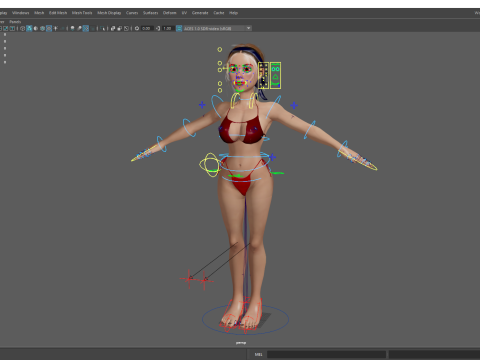Open the Curves menu

(132, 13)
